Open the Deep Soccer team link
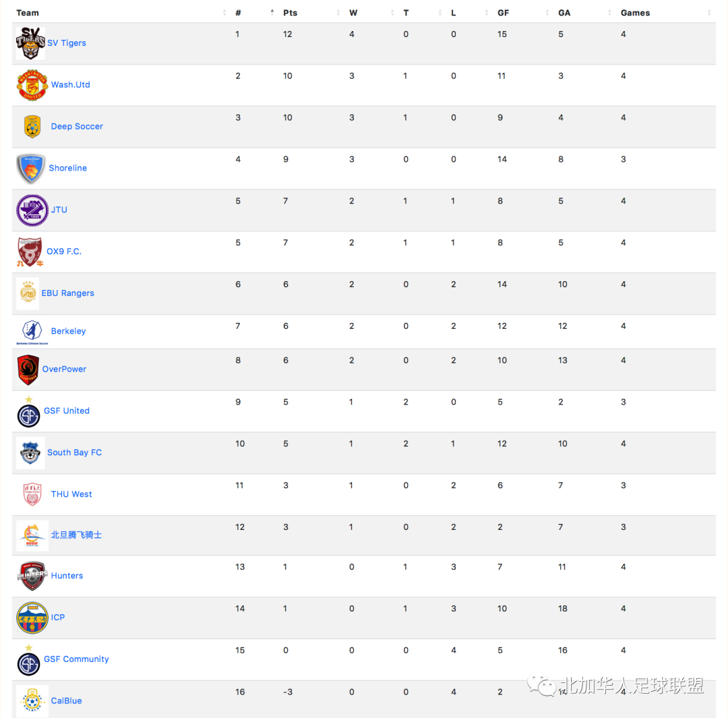This screenshot has height=718, width=728. [x=77, y=126]
